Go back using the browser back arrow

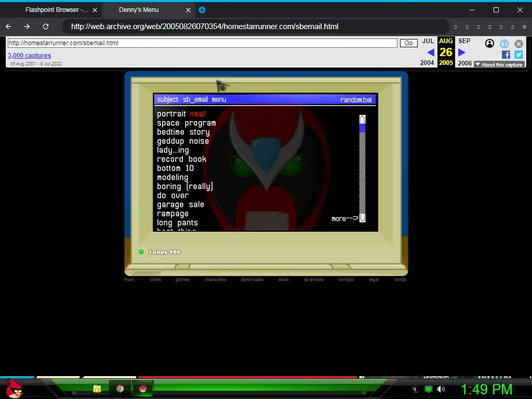[8, 26]
